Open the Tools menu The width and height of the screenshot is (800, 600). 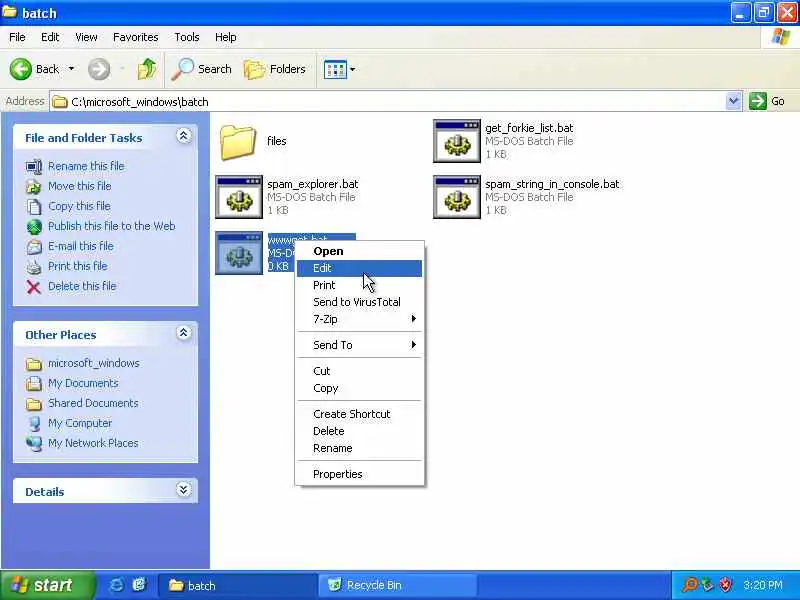coord(187,37)
